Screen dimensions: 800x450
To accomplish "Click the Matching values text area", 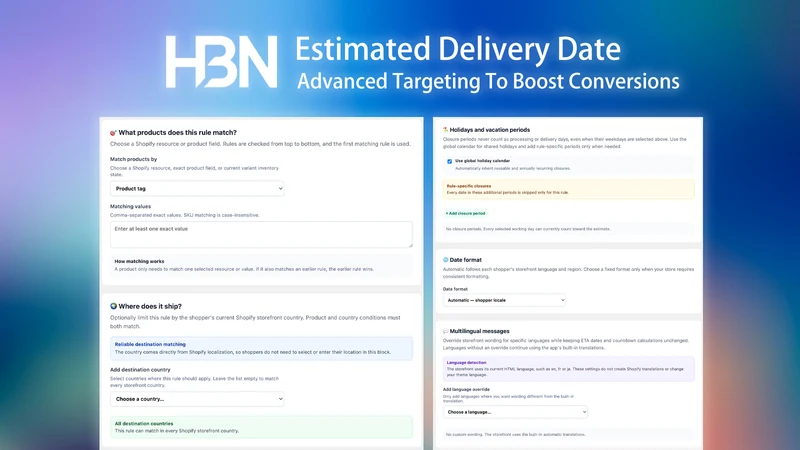I will click(261, 235).
